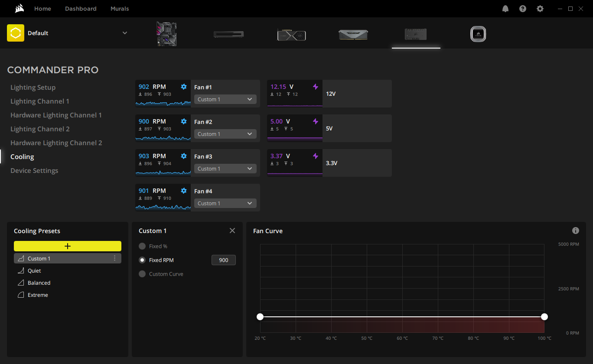Open the notifications bell icon
The width and height of the screenshot is (593, 364).
pos(505,8)
